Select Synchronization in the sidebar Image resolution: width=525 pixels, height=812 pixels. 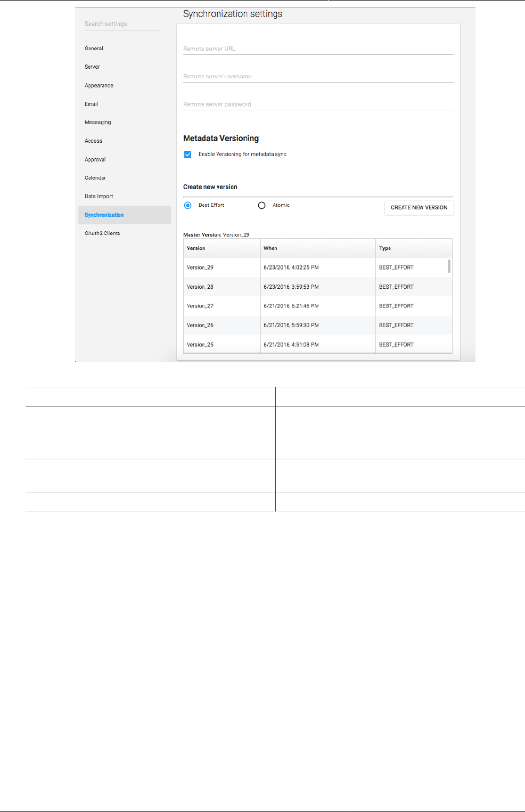click(125, 215)
